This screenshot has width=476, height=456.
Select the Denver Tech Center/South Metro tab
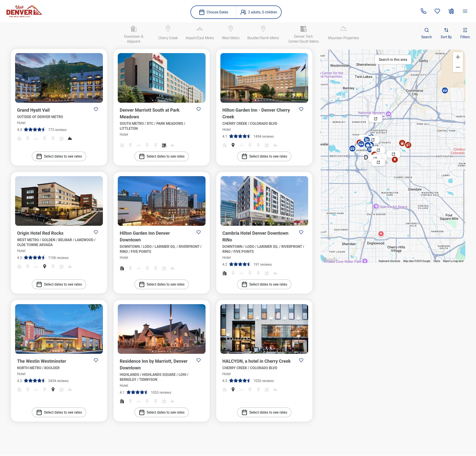click(x=303, y=34)
